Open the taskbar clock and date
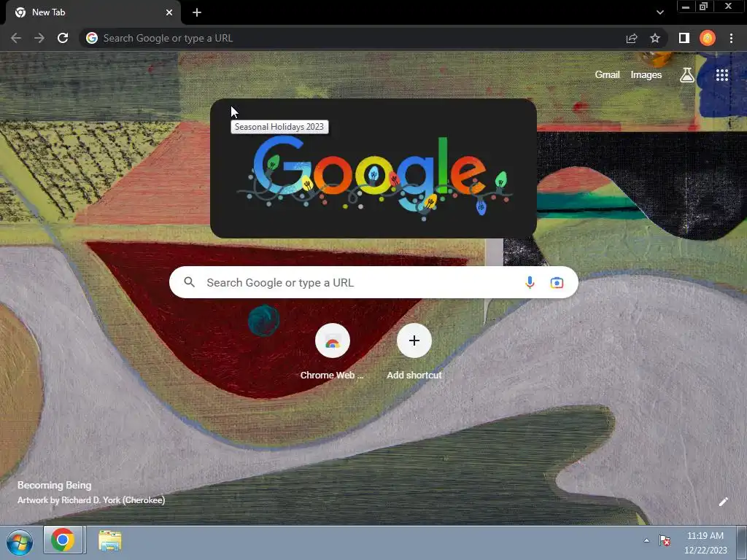The image size is (747, 560). [x=705, y=542]
